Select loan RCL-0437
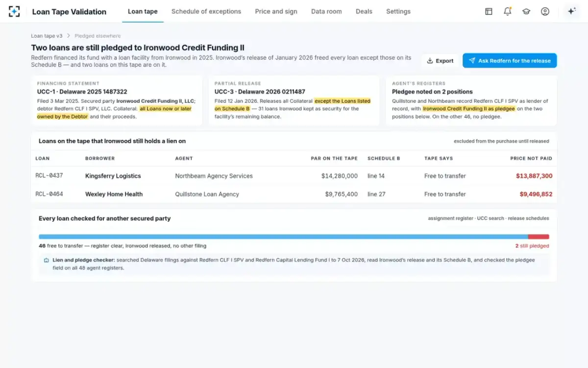This screenshot has height=368, width=588. (49, 176)
